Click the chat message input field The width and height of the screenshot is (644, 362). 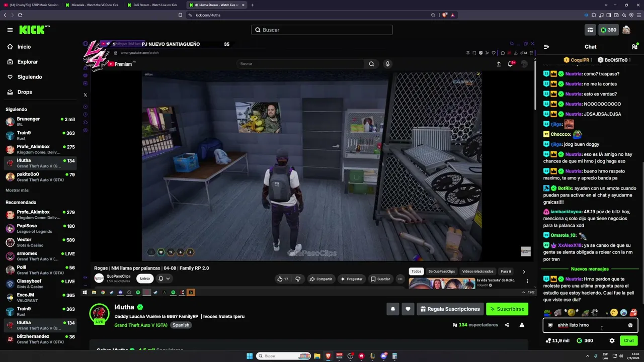pyautogui.click(x=590, y=325)
